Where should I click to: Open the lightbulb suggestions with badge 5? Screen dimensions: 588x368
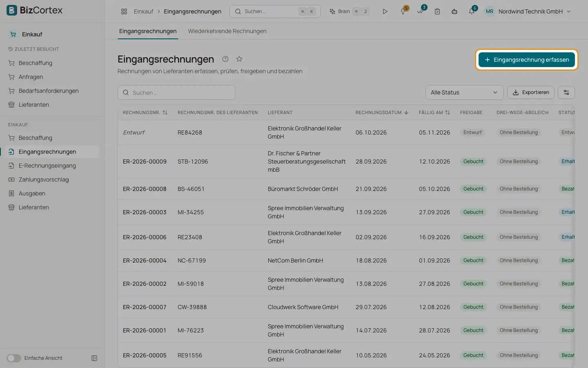tap(403, 11)
